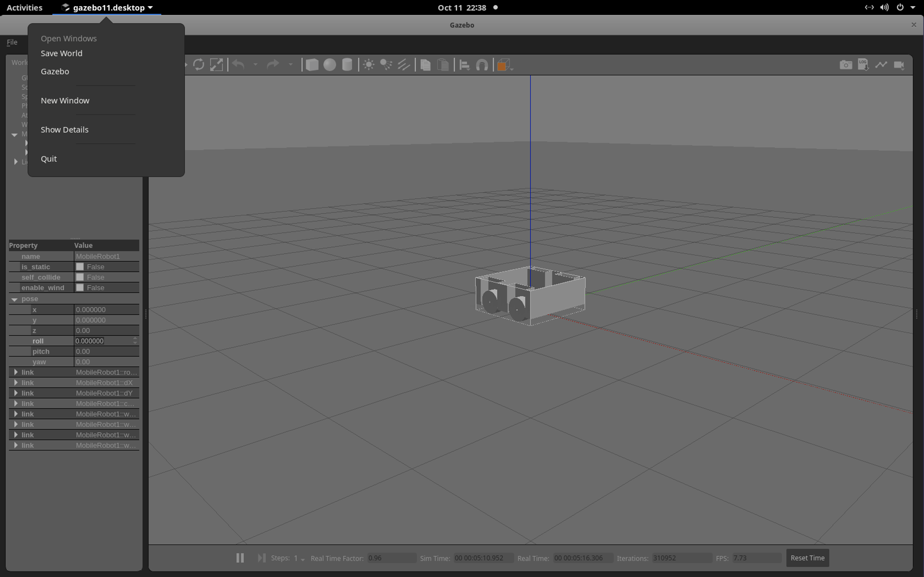Screen dimensions: 924x577
Task: Expand the MobileRobot1::dX link entry
Action: click(16, 382)
